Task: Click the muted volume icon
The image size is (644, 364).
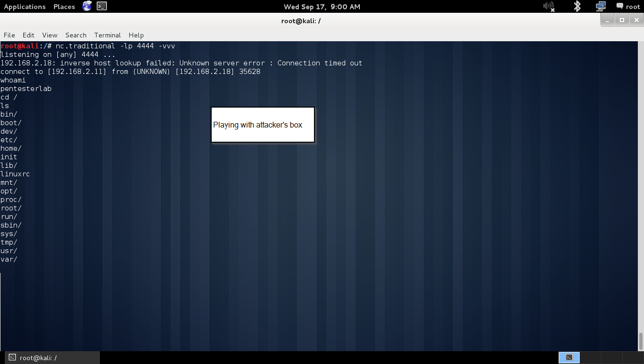Action: tap(548, 6)
